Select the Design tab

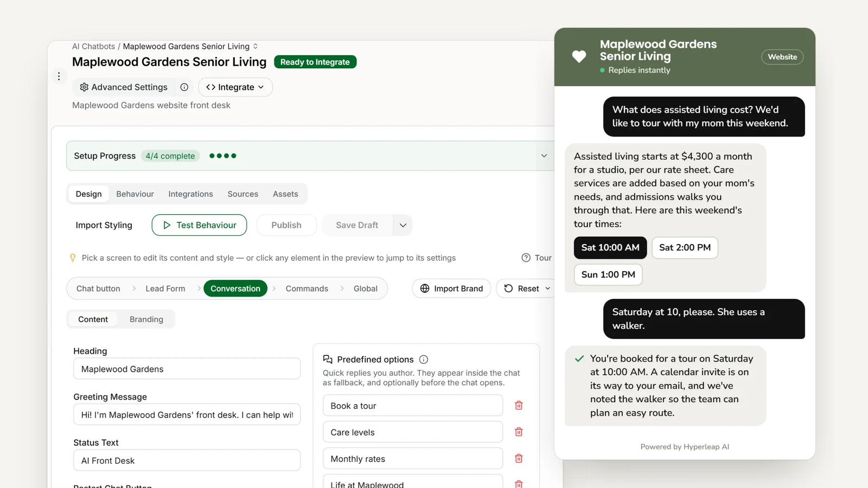tap(89, 194)
